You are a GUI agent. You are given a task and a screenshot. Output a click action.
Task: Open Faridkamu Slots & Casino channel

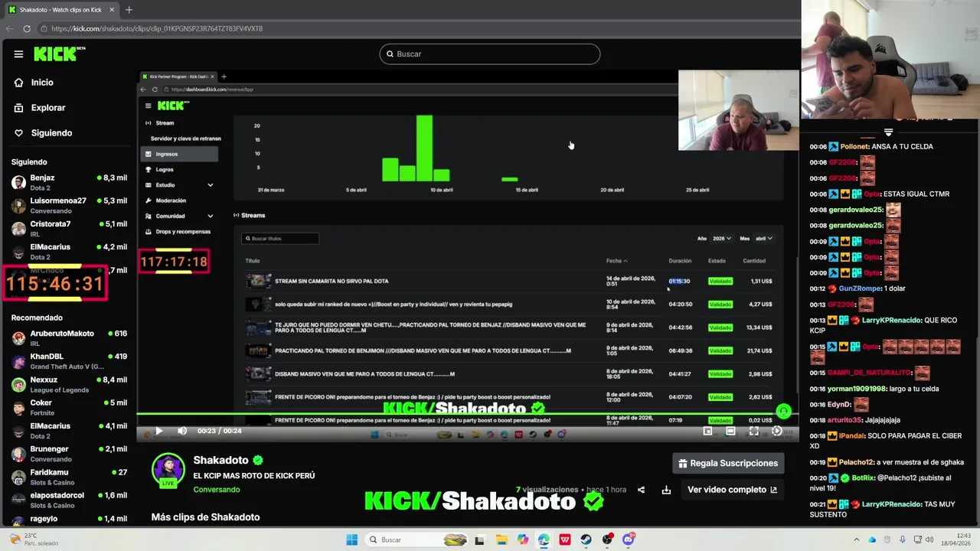(69, 477)
